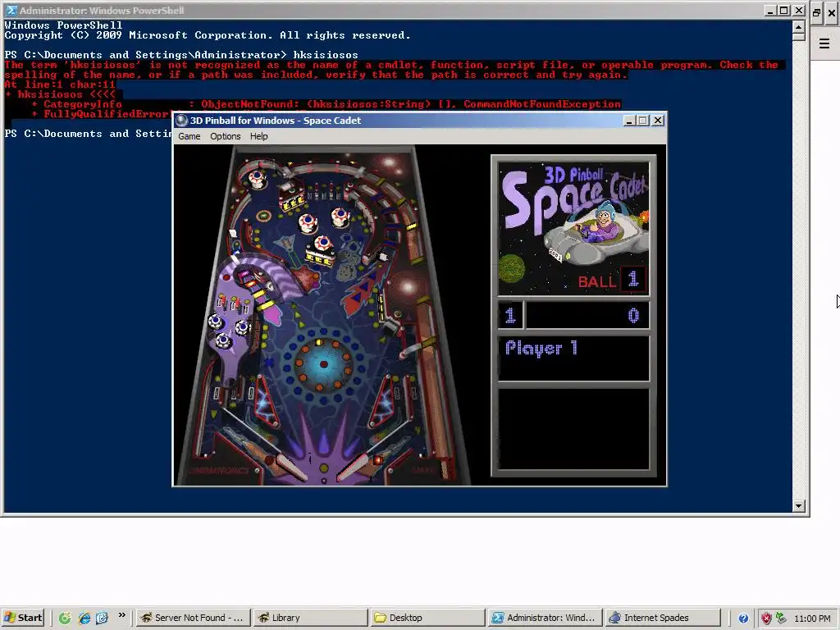Switch to Library taskbar window
This screenshot has height=630, width=840.
(x=310, y=618)
